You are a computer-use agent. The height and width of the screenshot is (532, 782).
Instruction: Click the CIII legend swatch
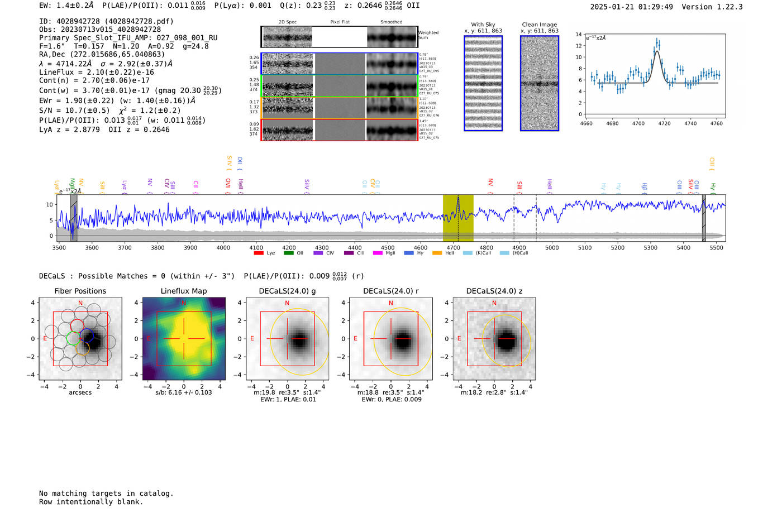click(x=349, y=253)
